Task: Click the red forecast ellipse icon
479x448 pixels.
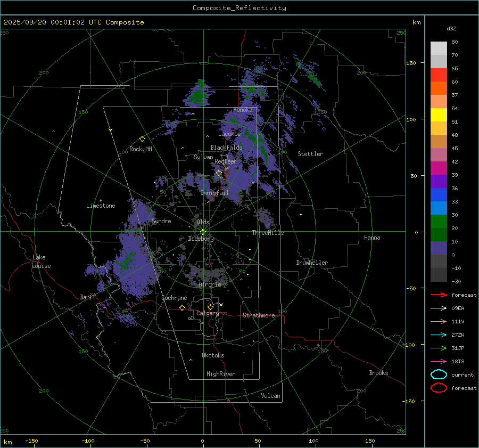Action: [438, 388]
